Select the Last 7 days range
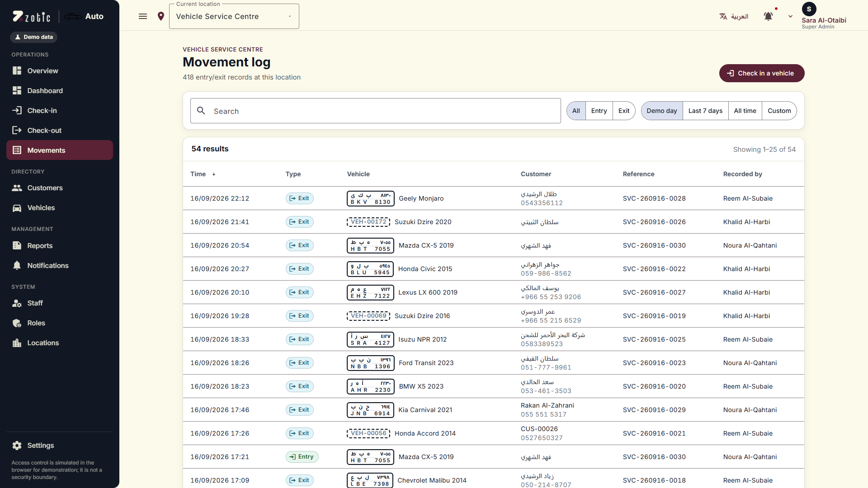 tap(705, 111)
